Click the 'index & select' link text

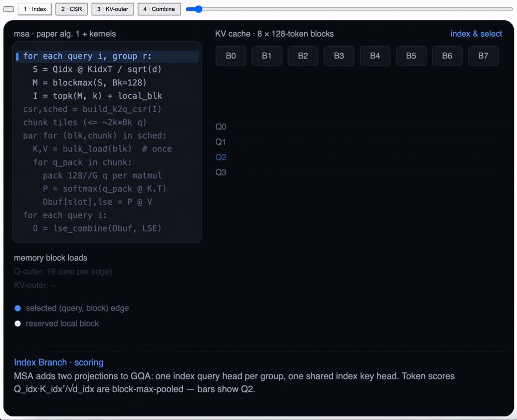476,34
